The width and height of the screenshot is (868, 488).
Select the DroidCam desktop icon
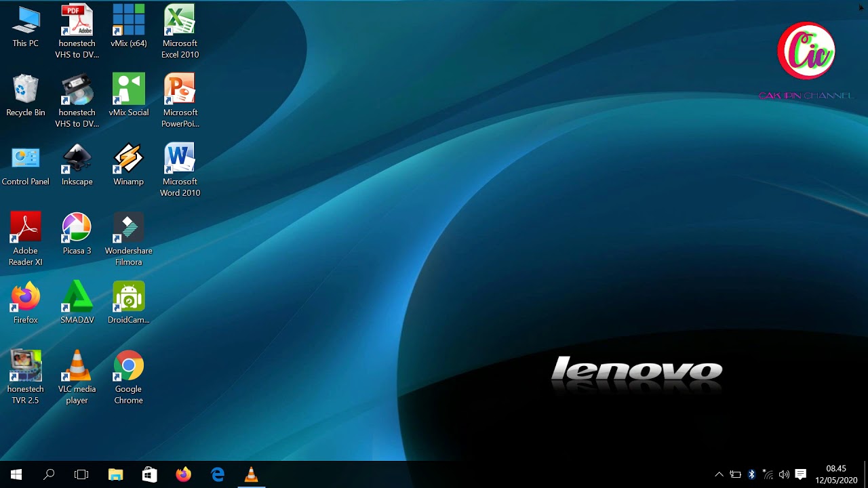pos(129,304)
